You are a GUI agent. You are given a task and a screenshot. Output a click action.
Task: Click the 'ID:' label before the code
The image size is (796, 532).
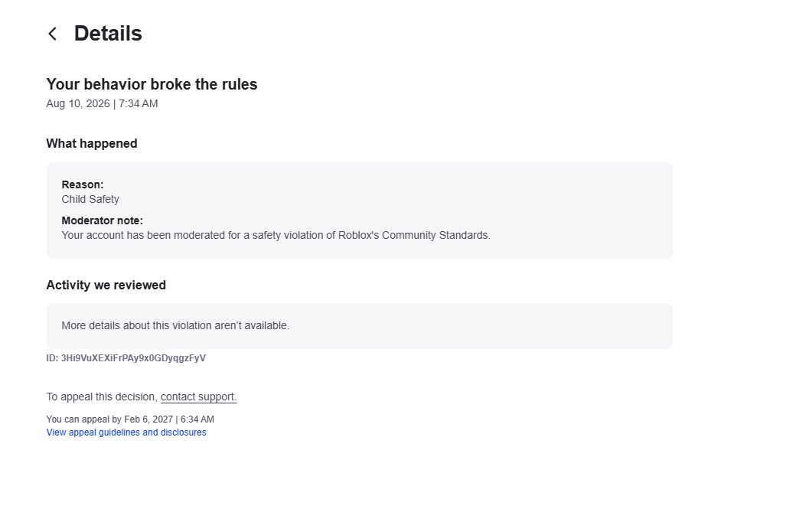pos(52,358)
